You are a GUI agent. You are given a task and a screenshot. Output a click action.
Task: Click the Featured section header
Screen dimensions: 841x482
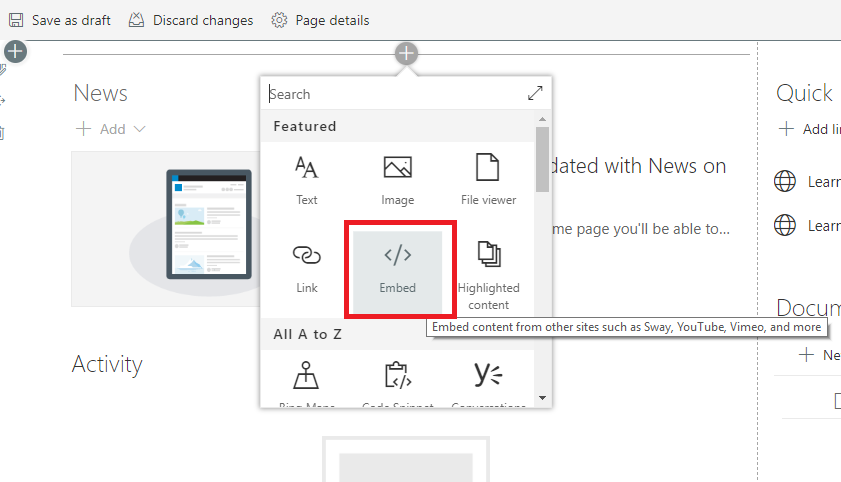pyautogui.click(x=397, y=126)
